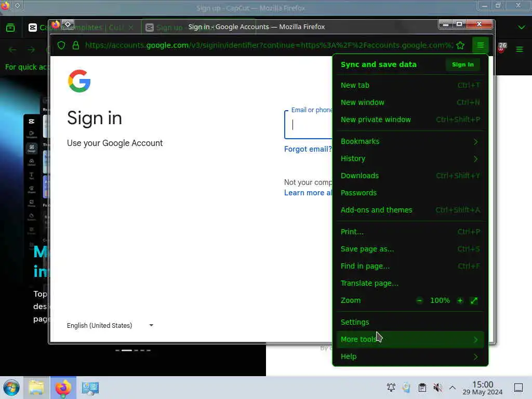Click the taskbar clock 15:00
Viewport: 532px width, 399px height.
coord(483,388)
